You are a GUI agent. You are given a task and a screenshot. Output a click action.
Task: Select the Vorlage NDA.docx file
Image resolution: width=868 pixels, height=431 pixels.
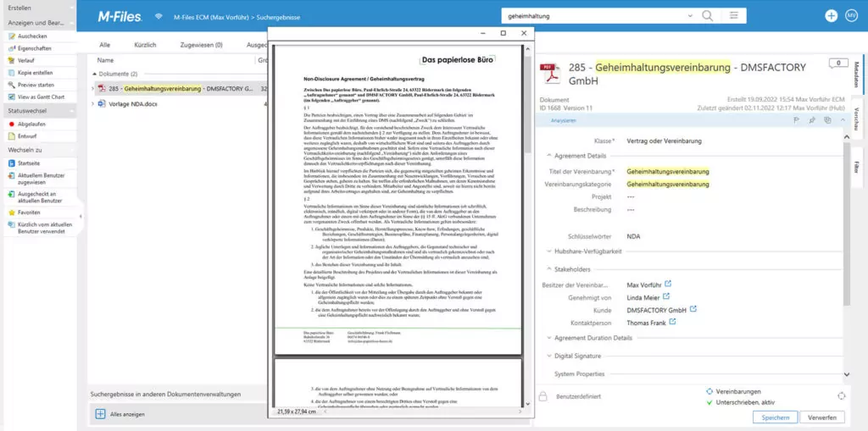[133, 103]
